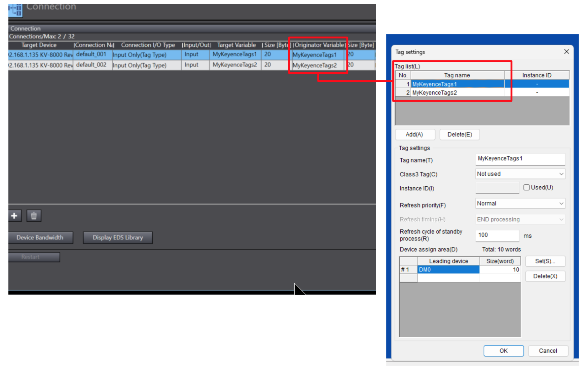This screenshot has width=588, height=374.
Task: Click Target Variable MyKeyenceTags1 cell
Action: coord(235,54)
